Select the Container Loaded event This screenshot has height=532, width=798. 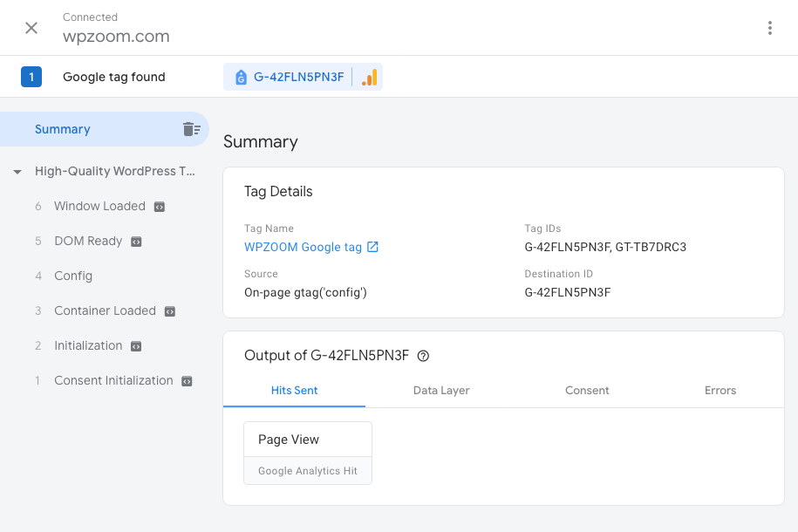point(105,310)
